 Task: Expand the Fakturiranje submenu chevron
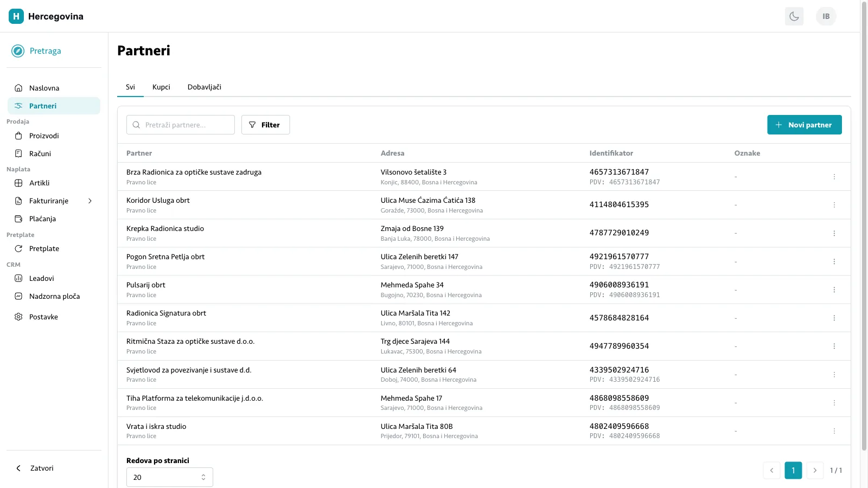tap(90, 201)
